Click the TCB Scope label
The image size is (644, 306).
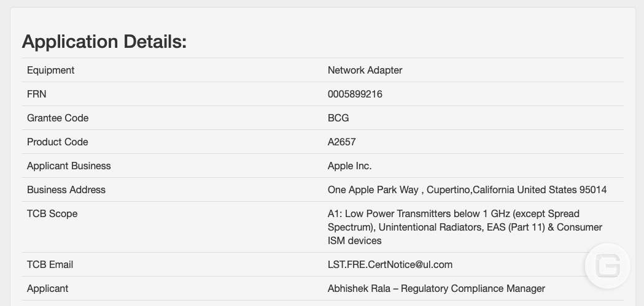[x=52, y=213]
